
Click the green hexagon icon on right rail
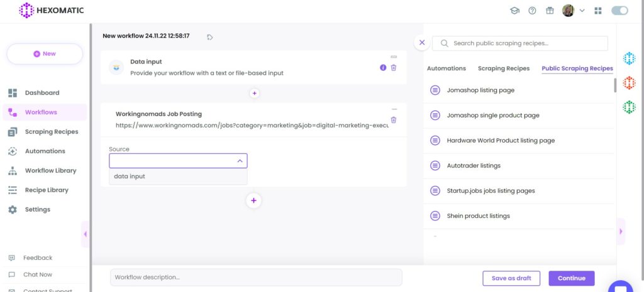pyautogui.click(x=629, y=107)
